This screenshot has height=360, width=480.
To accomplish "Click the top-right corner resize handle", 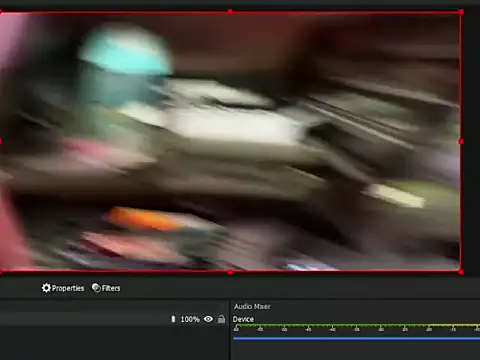I will click(461, 12).
